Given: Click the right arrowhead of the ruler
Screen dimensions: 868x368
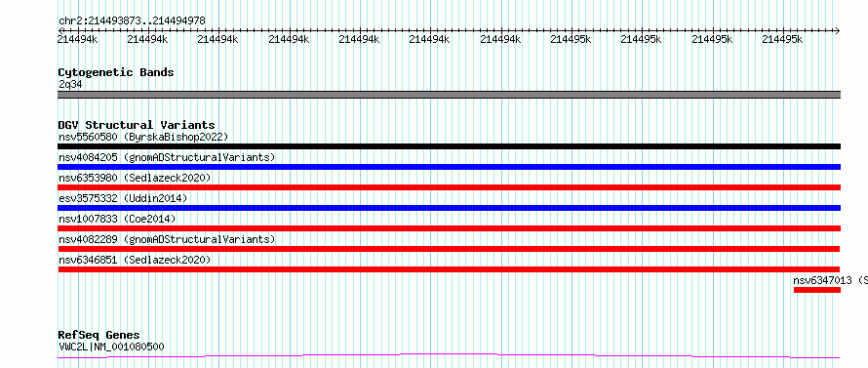Looking at the screenshot, I should [838, 30].
